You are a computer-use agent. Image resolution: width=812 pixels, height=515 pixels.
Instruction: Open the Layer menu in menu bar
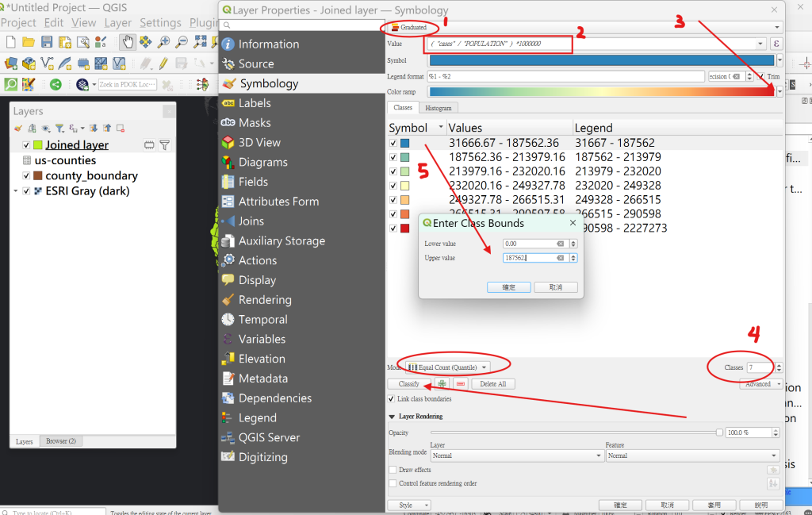pos(117,23)
